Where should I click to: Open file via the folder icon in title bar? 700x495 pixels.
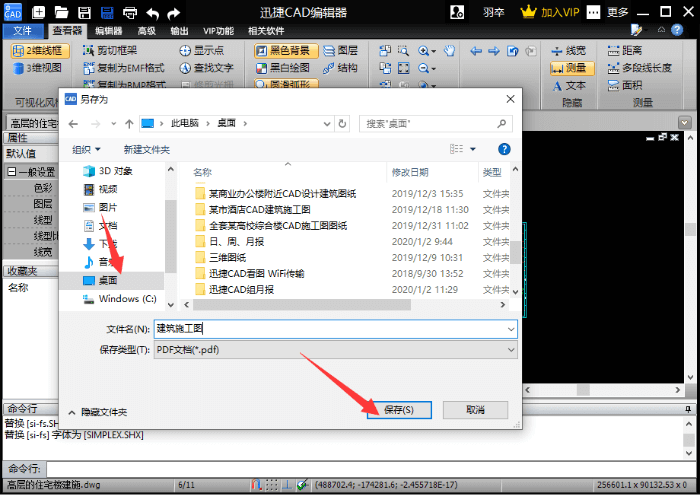[x=61, y=12]
